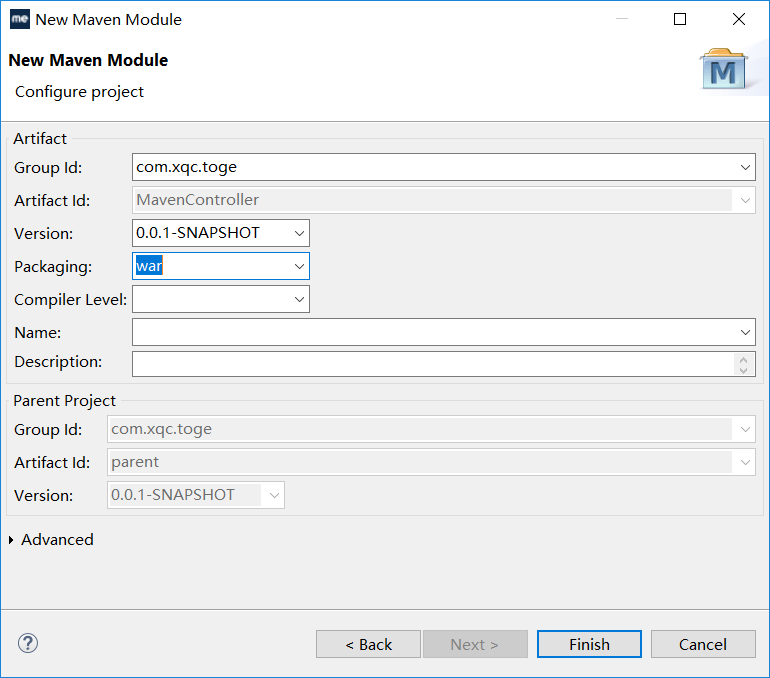
Task: Click the Finish button
Action: (x=589, y=644)
